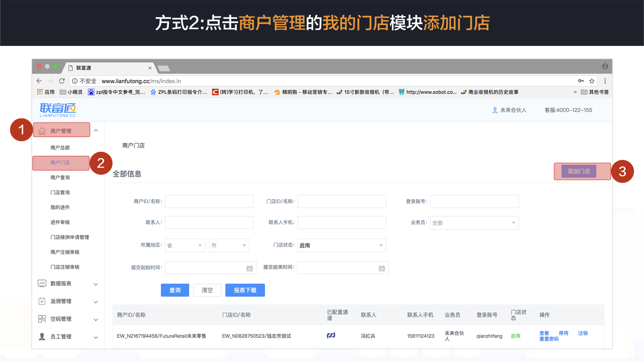Open the 小精灵 bookmark folder
Image resolution: width=644 pixels, height=362 pixels.
(71, 92)
